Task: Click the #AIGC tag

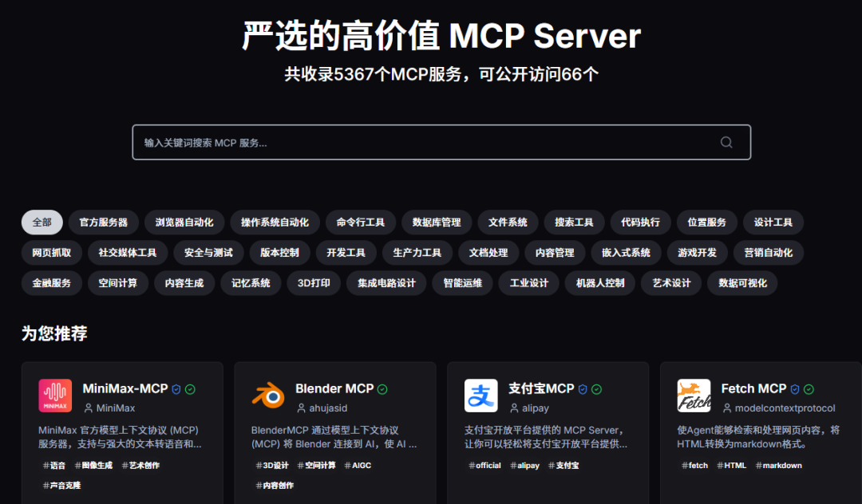Action: pyautogui.click(x=358, y=466)
